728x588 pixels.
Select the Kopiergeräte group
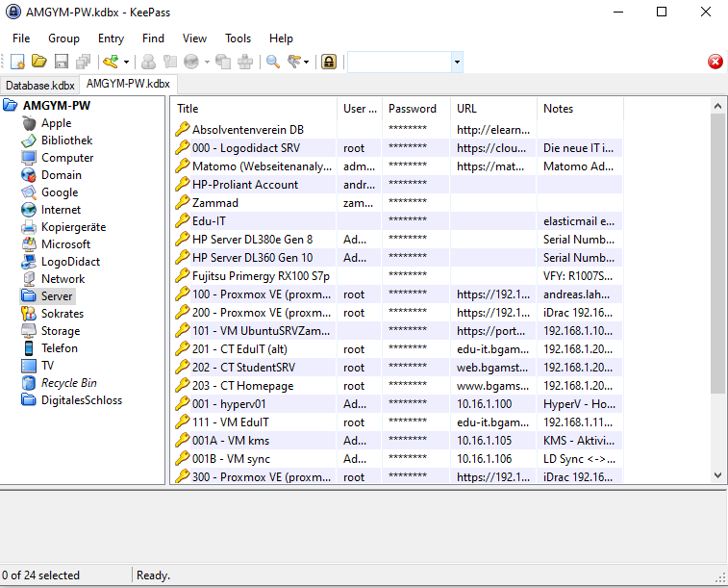point(73,227)
